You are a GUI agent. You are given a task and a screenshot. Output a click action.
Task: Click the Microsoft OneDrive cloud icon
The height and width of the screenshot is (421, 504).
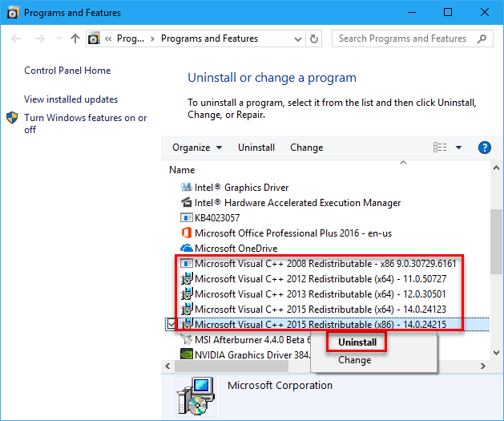(187, 249)
